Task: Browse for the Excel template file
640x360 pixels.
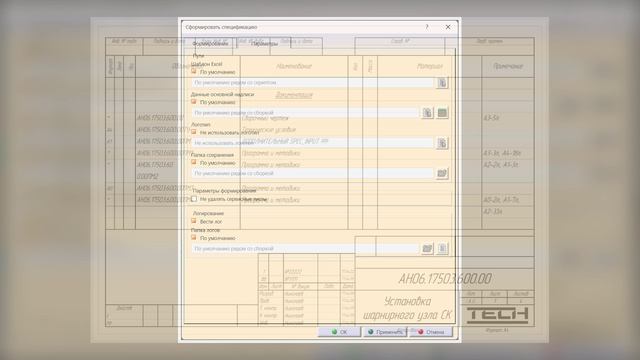Action: (442, 83)
